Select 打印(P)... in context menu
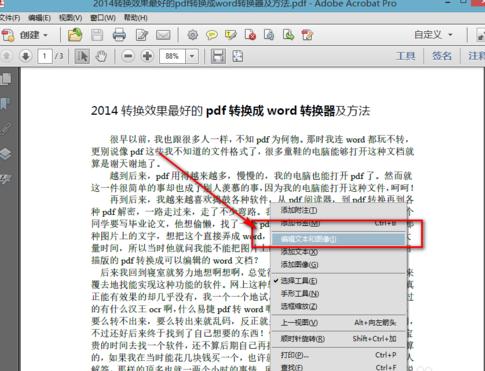Screen dimensions: 485x371 339,355
